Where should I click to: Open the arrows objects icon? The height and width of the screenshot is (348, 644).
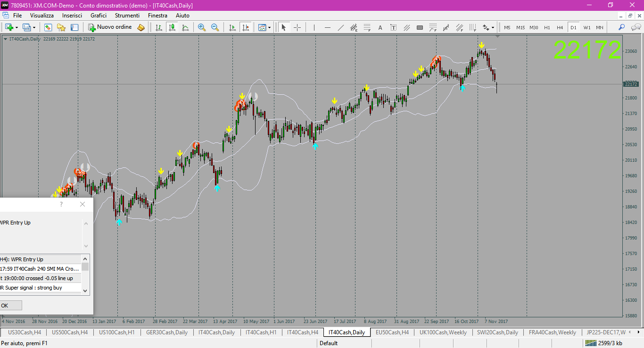coord(486,27)
